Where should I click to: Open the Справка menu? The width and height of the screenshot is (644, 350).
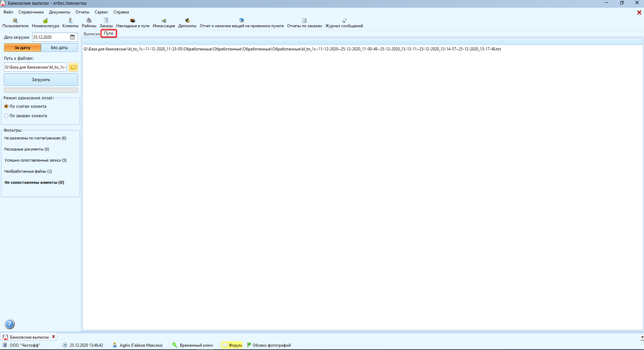tap(121, 12)
